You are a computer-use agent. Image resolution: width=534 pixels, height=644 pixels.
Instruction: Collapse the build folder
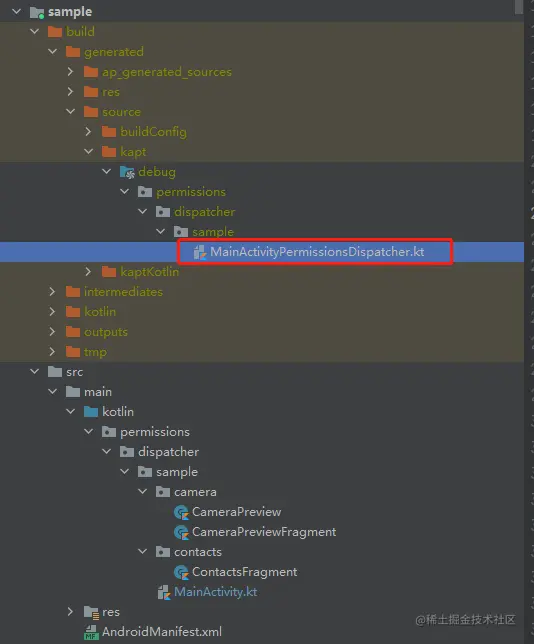[35, 31]
